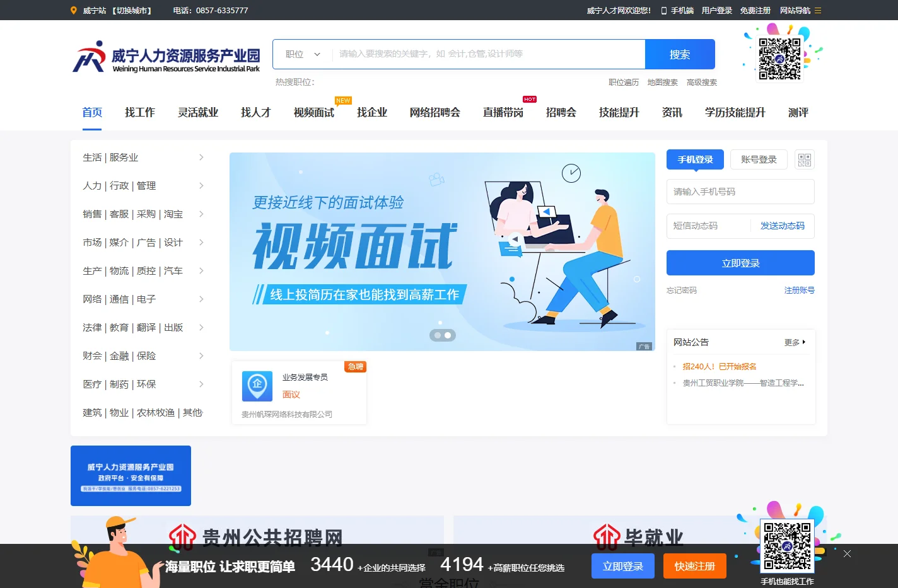This screenshot has height=588, width=898.
Task: Focus the keyword search input field
Action: pos(488,54)
